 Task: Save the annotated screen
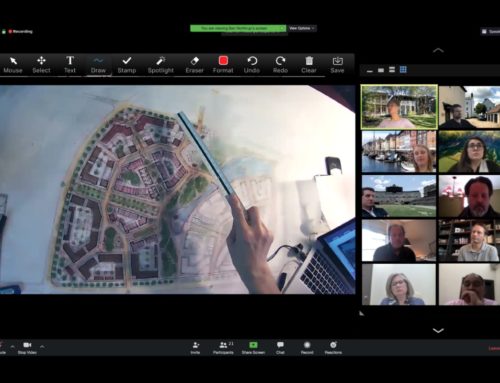coord(337,64)
